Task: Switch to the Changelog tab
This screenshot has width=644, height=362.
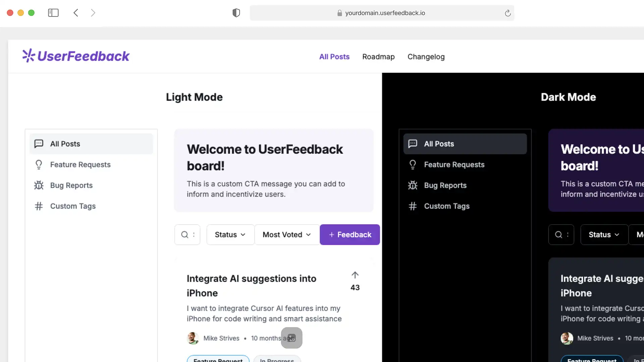Action: [x=426, y=57]
